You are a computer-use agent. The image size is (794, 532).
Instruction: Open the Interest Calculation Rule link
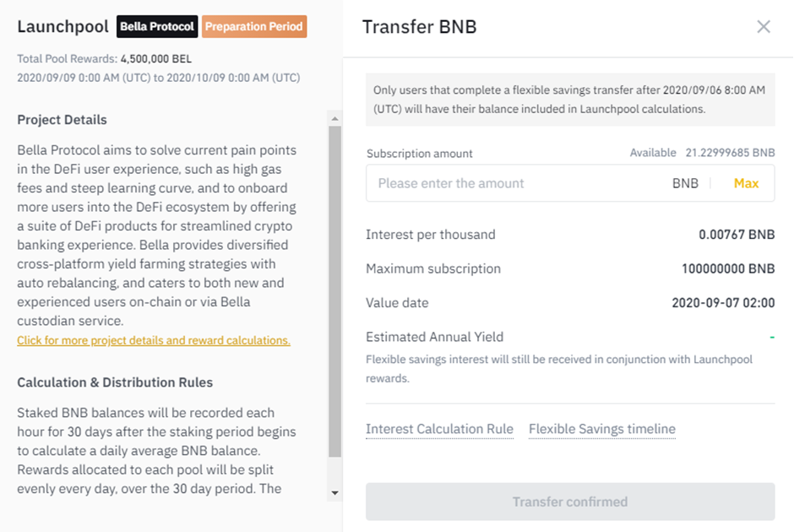click(x=439, y=429)
